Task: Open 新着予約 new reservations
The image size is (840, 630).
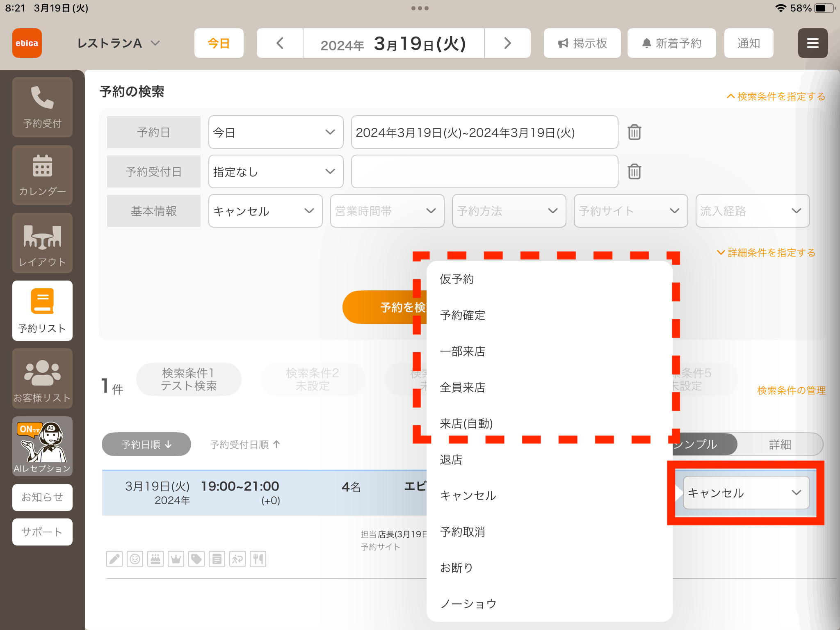Action: [671, 43]
